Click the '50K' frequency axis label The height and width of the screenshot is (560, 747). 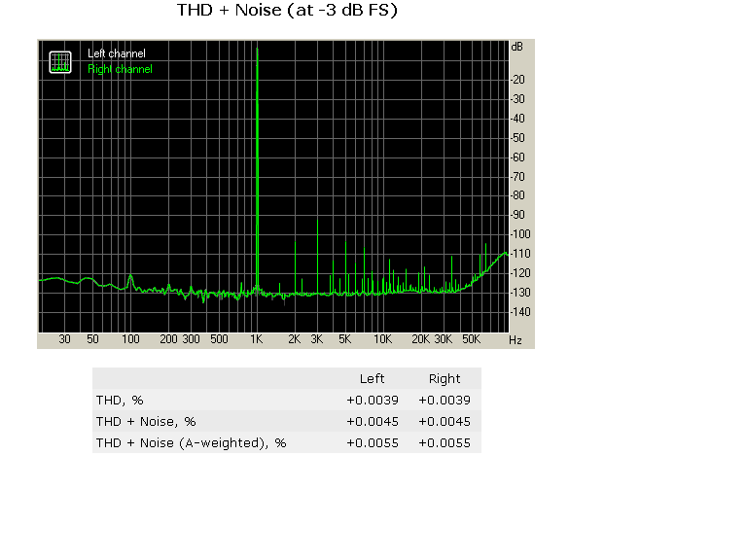click(471, 339)
